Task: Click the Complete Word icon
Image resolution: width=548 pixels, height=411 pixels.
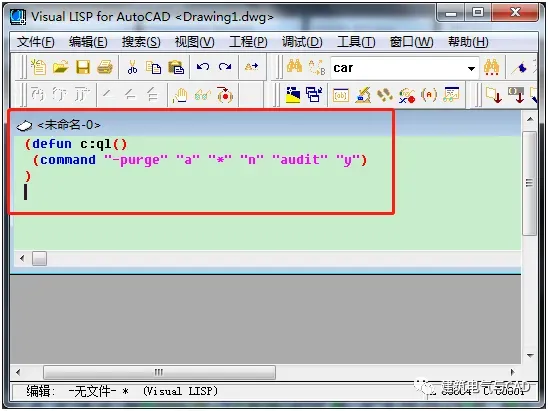Action: pos(252,66)
